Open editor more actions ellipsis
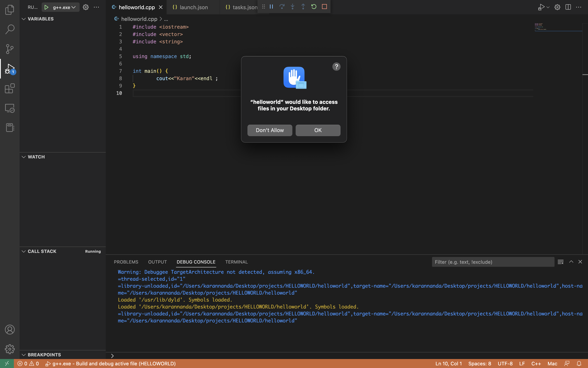 tap(579, 7)
